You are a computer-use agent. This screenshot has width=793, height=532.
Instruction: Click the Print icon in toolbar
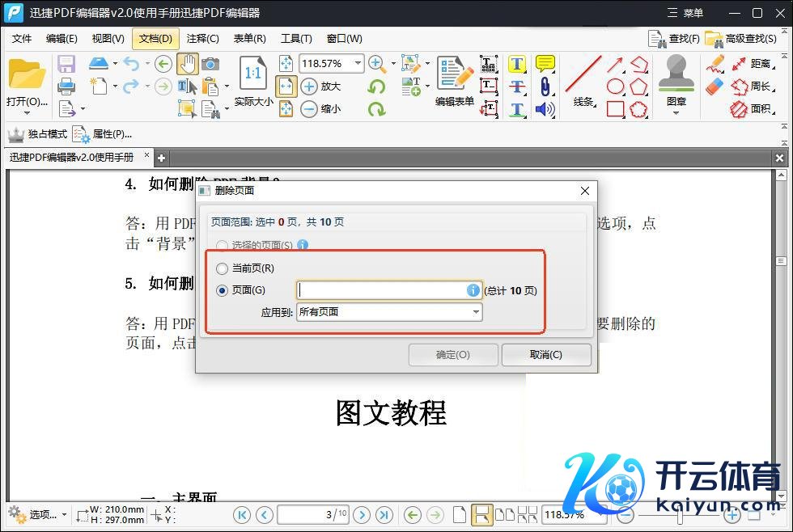click(x=66, y=86)
